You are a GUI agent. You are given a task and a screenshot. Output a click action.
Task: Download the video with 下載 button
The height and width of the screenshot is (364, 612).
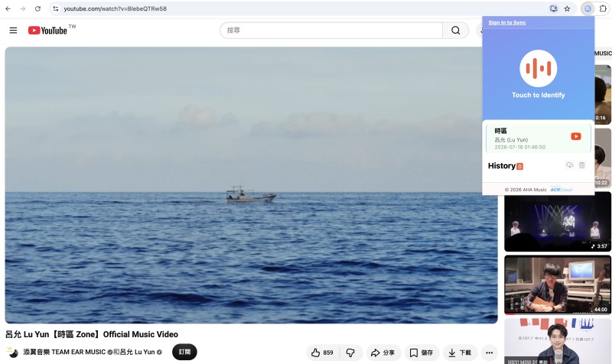tap(460, 353)
